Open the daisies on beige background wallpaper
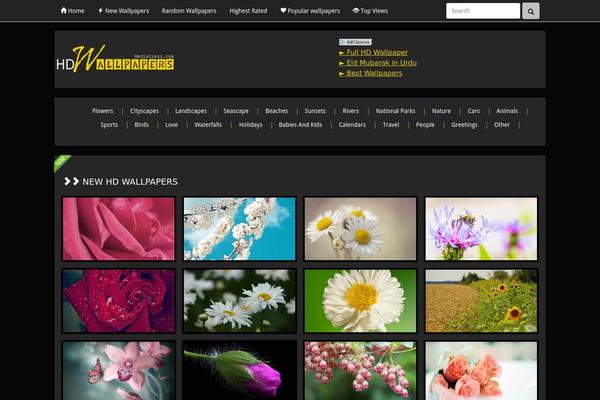 [360, 229]
